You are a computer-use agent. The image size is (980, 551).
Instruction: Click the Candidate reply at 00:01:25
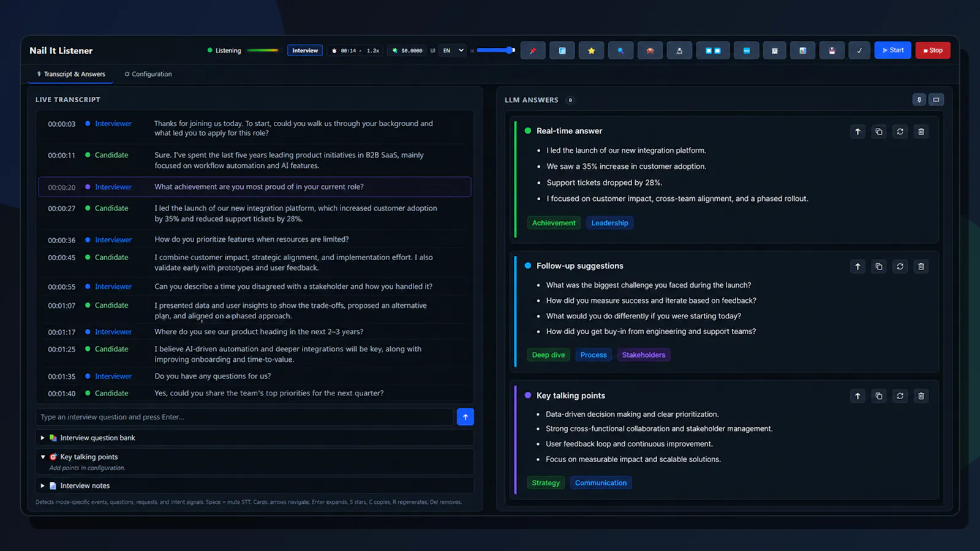click(x=255, y=354)
